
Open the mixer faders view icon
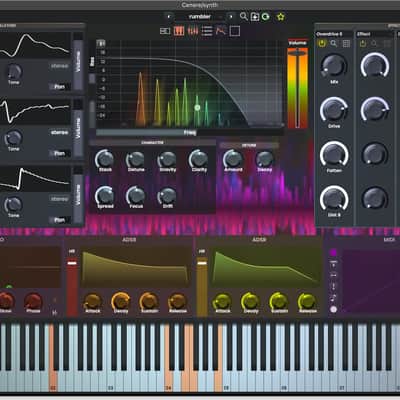[193, 31]
